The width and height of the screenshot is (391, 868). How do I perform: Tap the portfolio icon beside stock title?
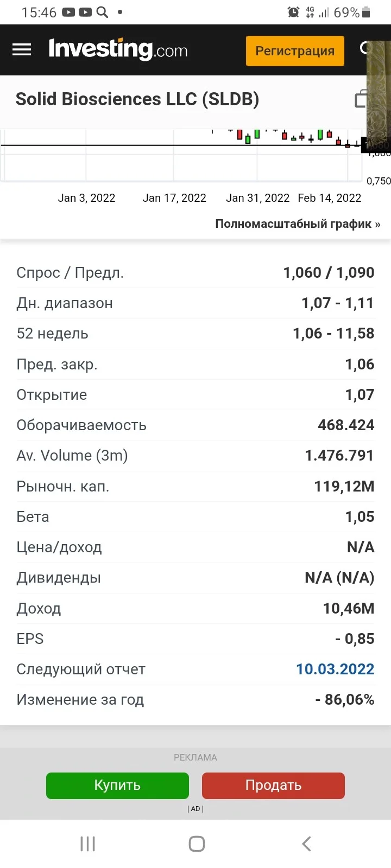pos(361,99)
